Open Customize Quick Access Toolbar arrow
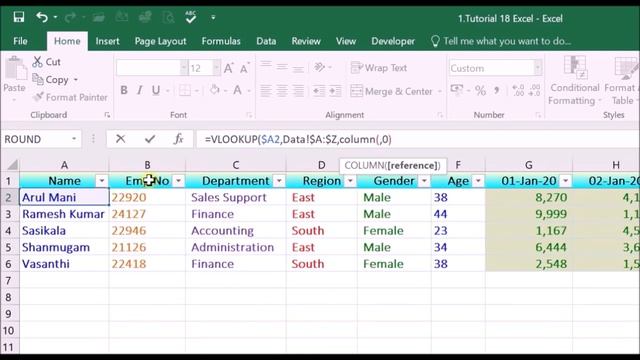 click(x=213, y=18)
